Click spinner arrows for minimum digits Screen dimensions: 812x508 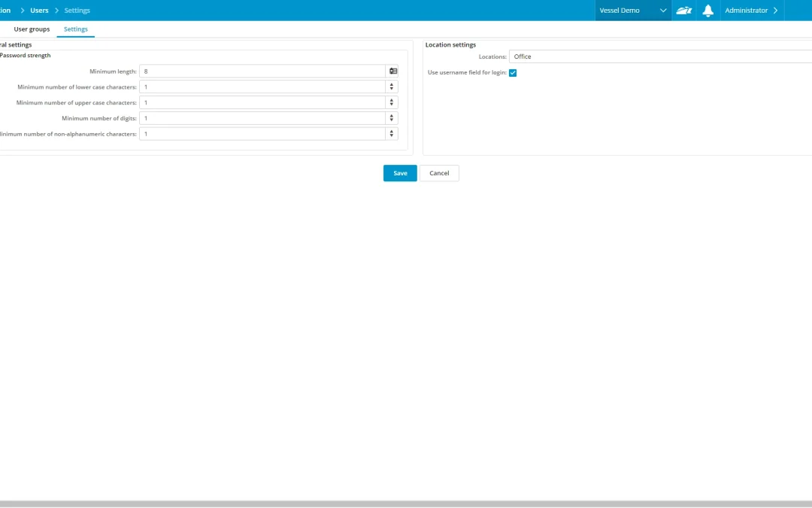tap(392, 118)
